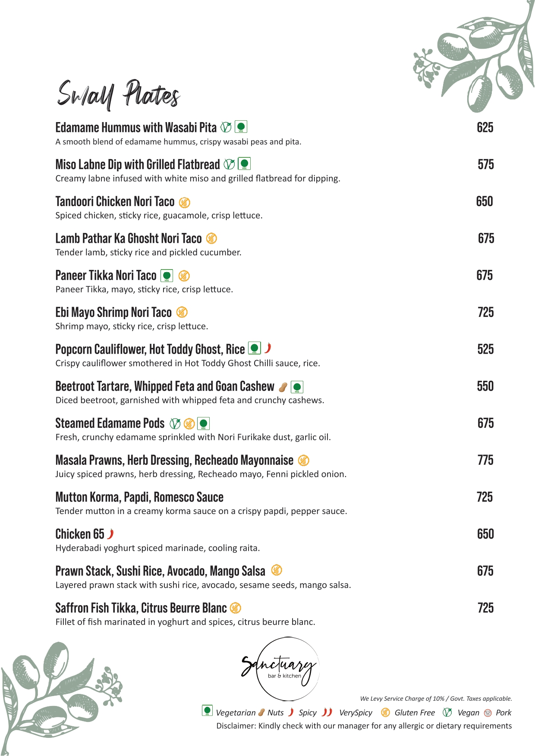Image resolution: width=535 pixels, height=756 pixels.
Task: Click the chili icon next to Popcorn Cauliflower
Action: (268, 348)
